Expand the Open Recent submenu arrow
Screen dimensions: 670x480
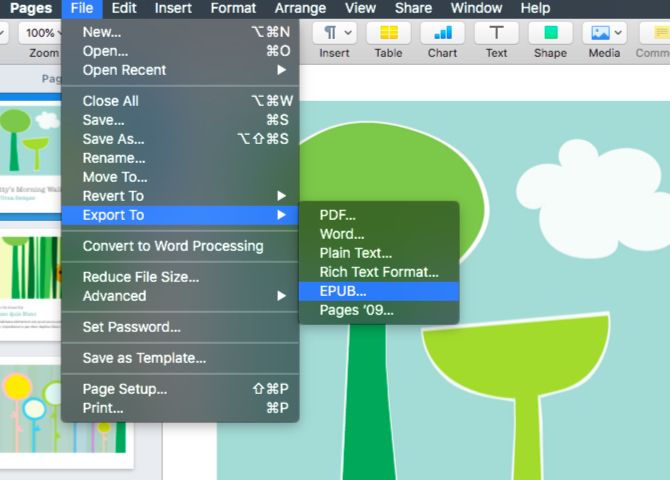pyautogui.click(x=281, y=70)
